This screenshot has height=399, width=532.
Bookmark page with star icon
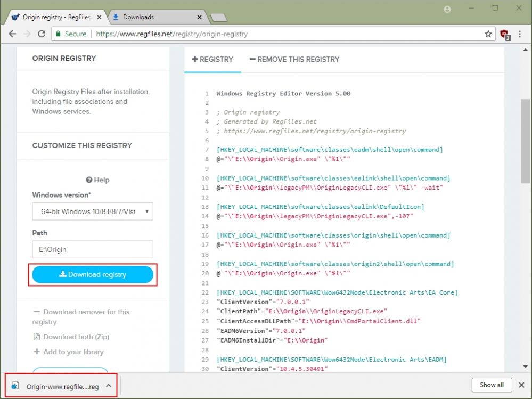[488, 34]
